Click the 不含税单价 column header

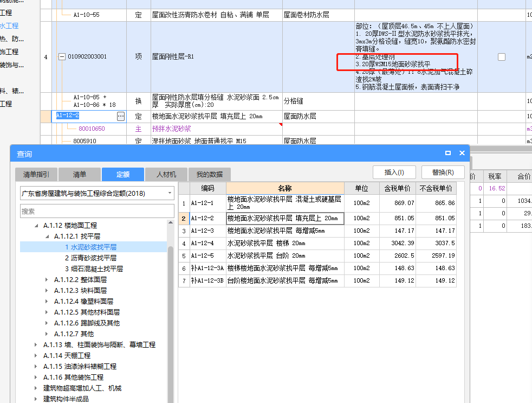tap(436, 188)
